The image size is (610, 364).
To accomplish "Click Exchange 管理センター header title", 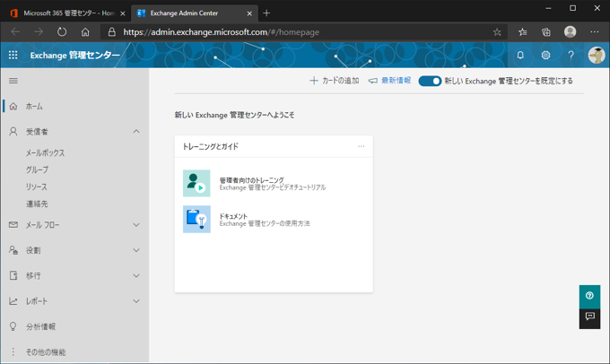I will [75, 56].
